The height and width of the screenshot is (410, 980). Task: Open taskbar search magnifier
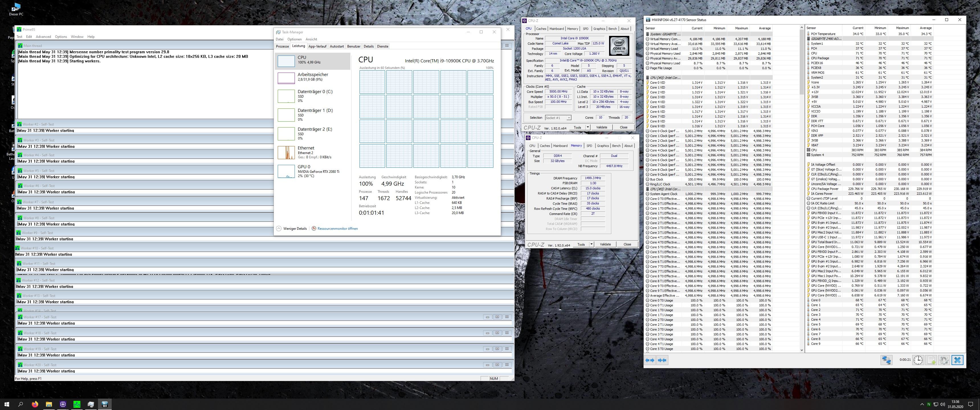point(21,404)
